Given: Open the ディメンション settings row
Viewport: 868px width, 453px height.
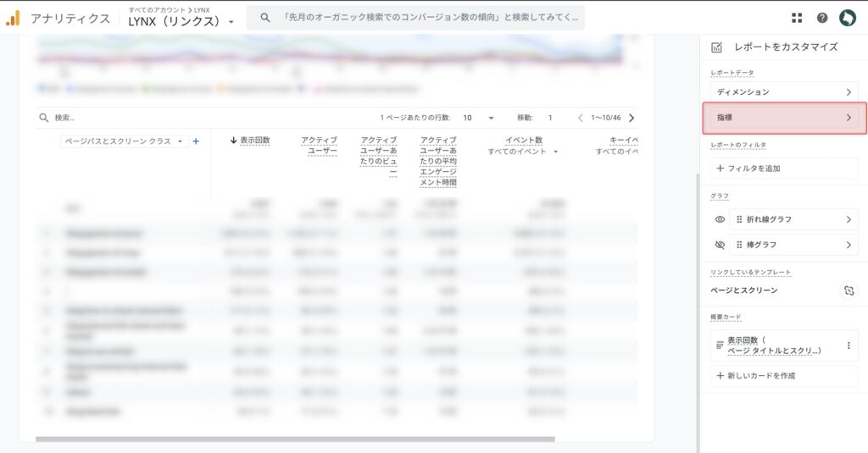Looking at the screenshot, I should coord(784,91).
